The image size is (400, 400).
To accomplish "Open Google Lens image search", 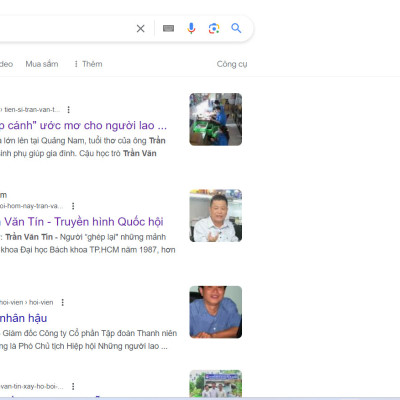I will (214, 29).
